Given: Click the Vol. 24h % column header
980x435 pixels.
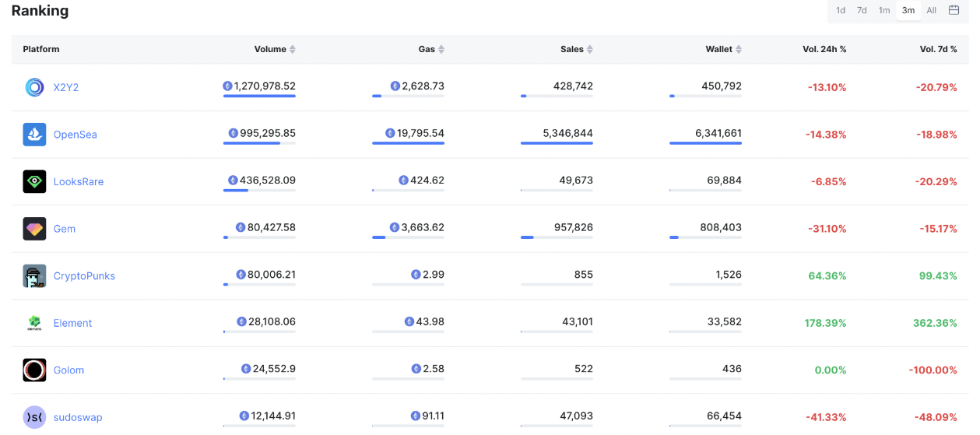Looking at the screenshot, I should (x=824, y=49).
